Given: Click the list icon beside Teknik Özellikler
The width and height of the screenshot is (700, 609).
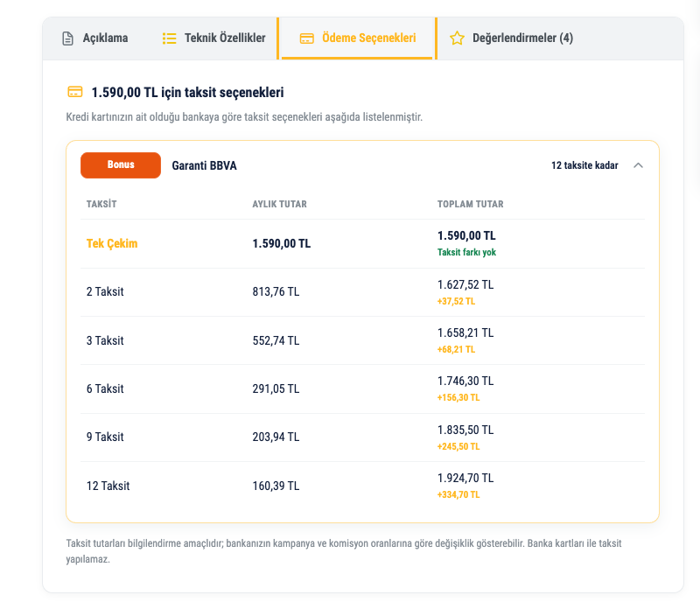Looking at the screenshot, I should [x=169, y=38].
